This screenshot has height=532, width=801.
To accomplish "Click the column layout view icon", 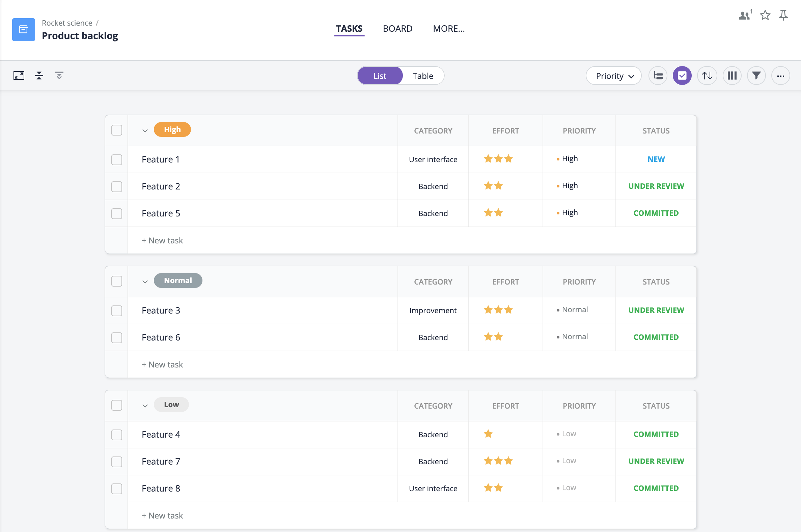I will click(731, 76).
